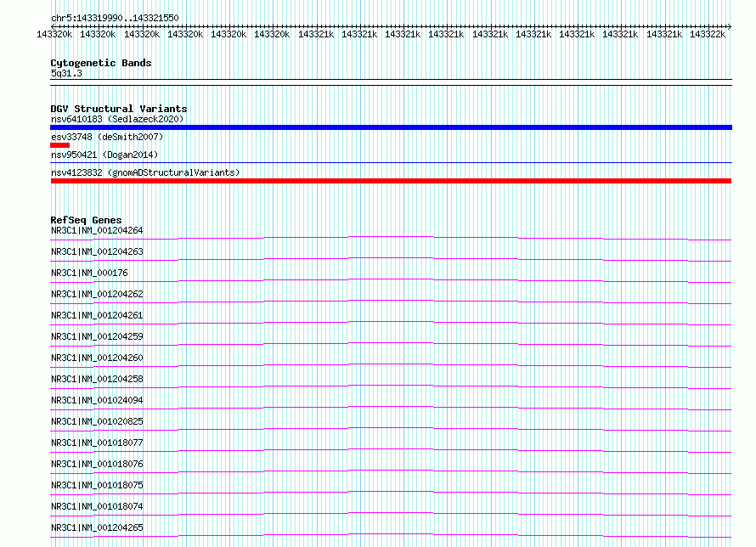Select the blue nsv6410183 variant bar
The height and width of the screenshot is (547, 756).
(x=391, y=127)
